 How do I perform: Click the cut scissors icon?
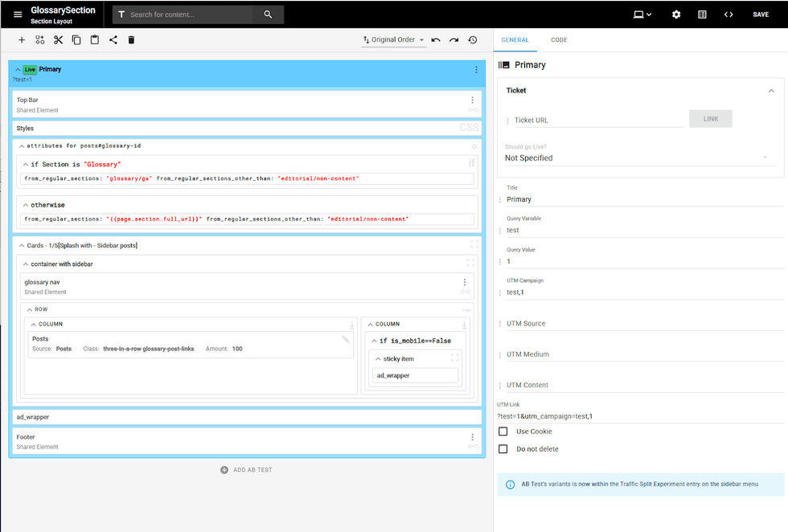58,40
